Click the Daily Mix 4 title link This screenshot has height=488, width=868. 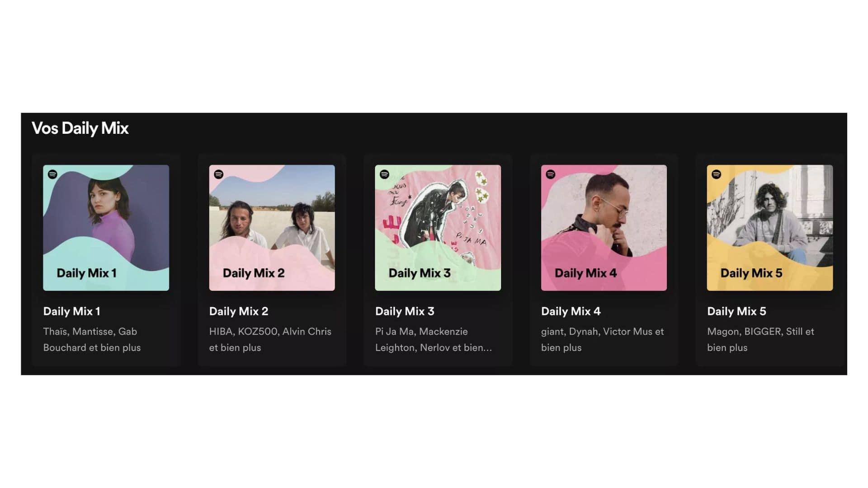(571, 311)
